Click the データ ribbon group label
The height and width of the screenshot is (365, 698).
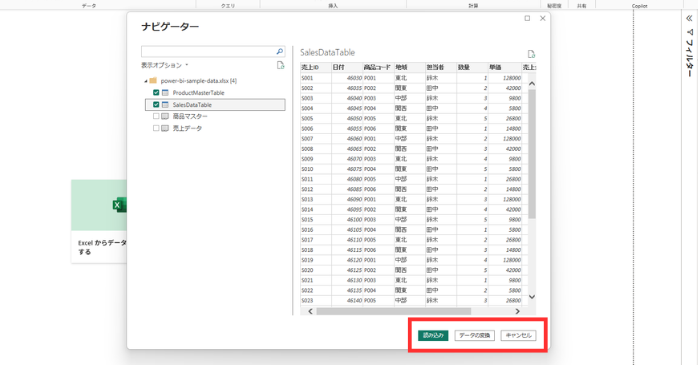coord(89,6)
